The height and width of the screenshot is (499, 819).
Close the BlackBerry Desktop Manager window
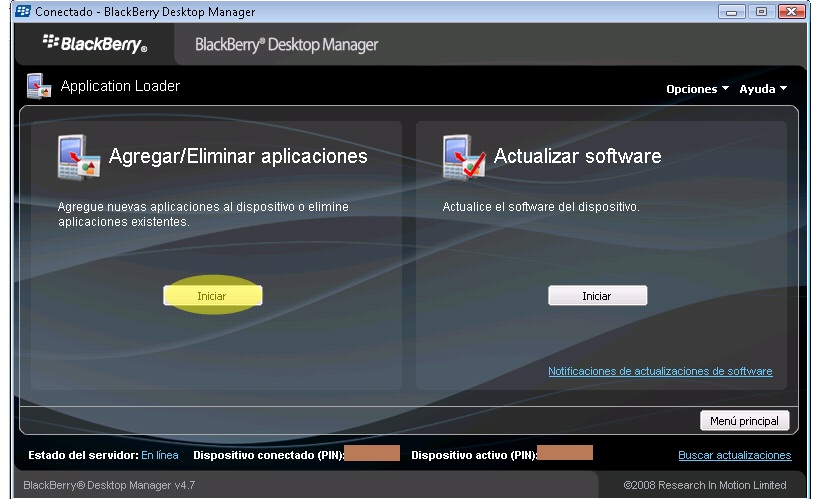[791, 11]
